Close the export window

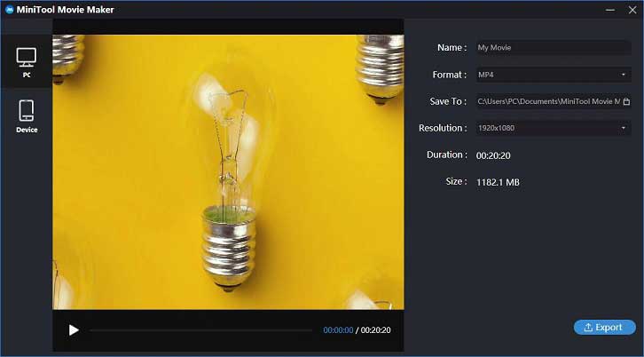632,10
